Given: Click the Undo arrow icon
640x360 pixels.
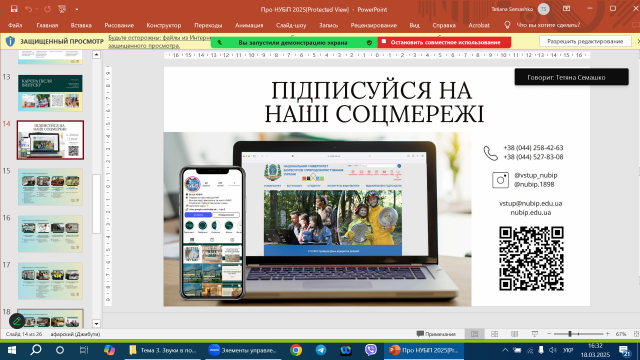Looking at the screenshot, I should 28,9.
